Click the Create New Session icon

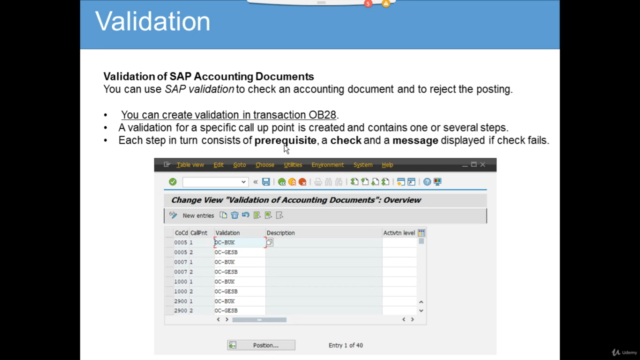401,182
